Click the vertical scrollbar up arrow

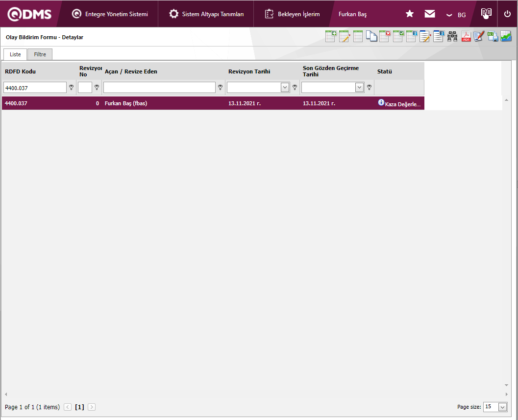coord(506,100)
